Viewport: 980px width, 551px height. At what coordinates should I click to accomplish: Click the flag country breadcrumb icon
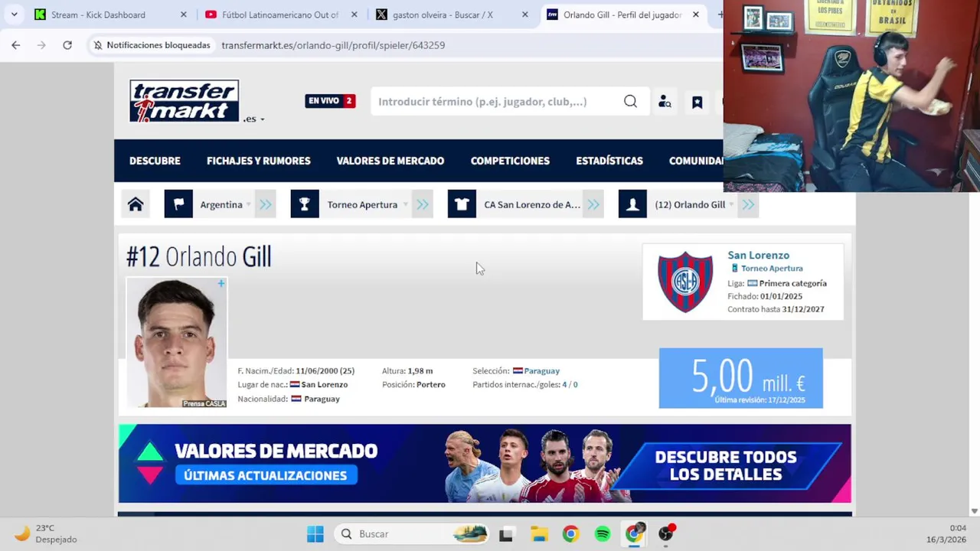coord(178,204)
